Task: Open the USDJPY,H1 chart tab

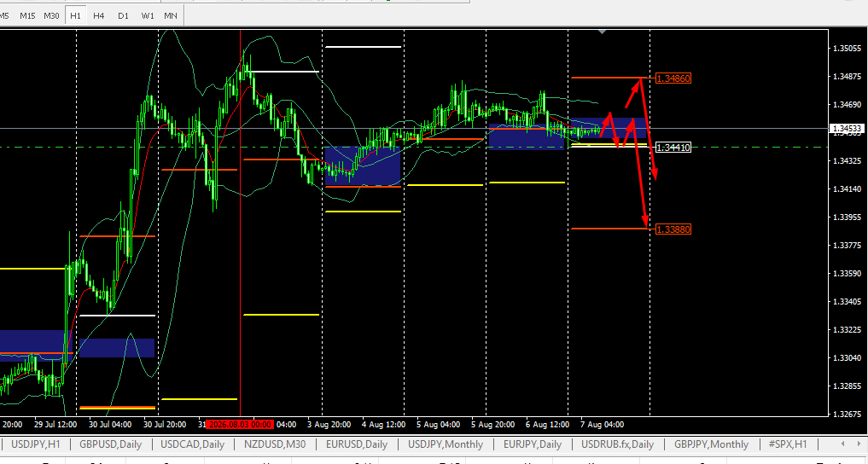Action: 36,444
